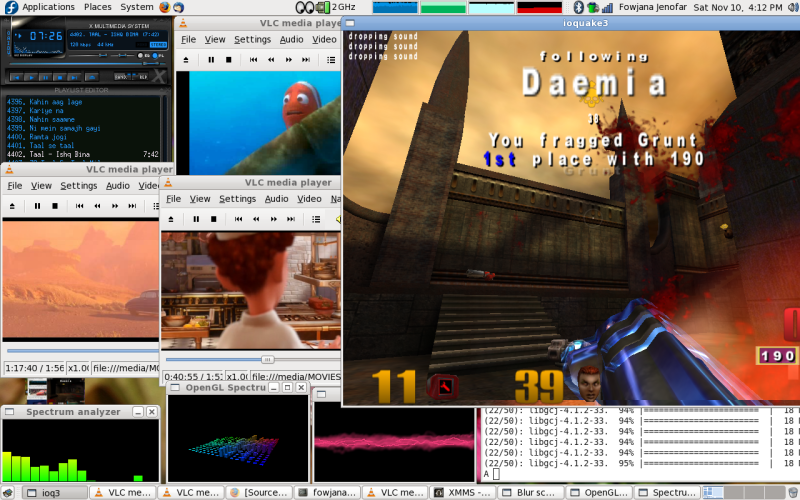The height and width of the screenshot is (500, 800).
Task: Click the Fowjana Jenofar user switcher
Action: click(653, 7)
